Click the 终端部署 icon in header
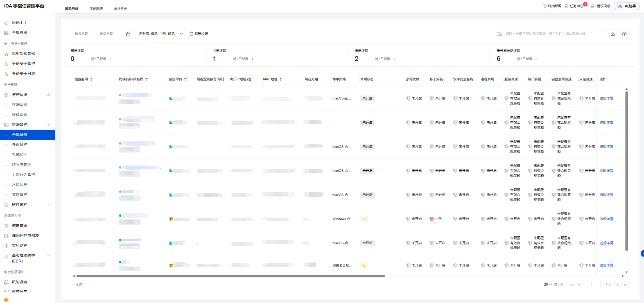The image size is (644, 303). click(544, 6)
